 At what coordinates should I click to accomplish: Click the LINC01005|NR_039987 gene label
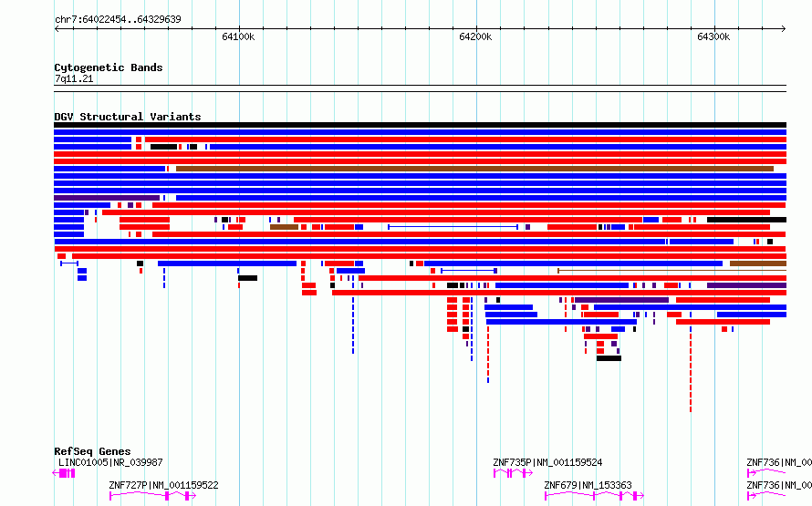(110, 462)
